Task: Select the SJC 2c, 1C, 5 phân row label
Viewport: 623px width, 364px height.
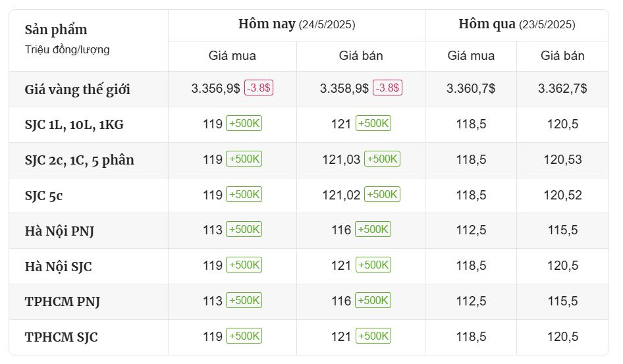Action: pyautogui.click(x=80, y=160)
